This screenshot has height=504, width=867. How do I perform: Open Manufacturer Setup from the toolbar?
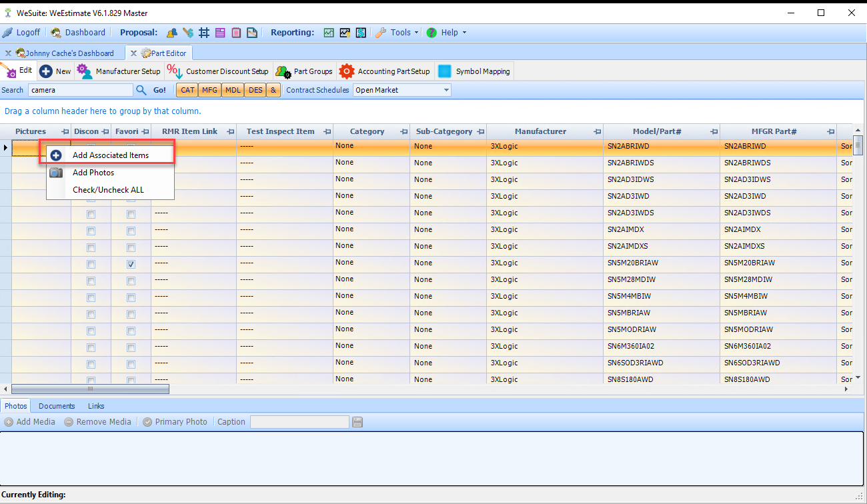(119, 71)
